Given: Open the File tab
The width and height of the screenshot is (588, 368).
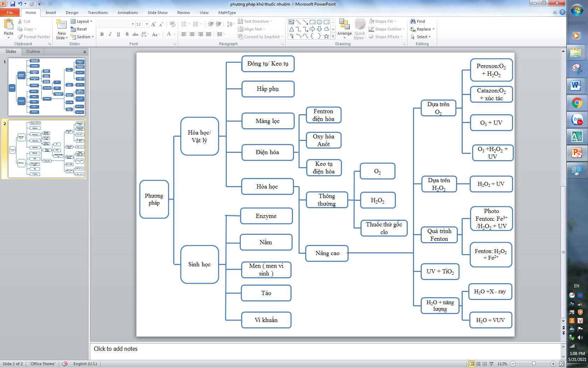Looking at the screenshot, I should coord(10,13).
